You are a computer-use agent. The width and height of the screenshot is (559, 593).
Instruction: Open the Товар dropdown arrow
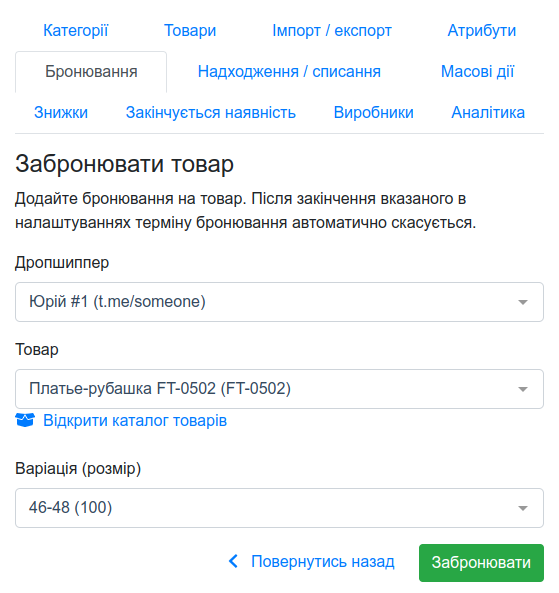tap(523, 389)
